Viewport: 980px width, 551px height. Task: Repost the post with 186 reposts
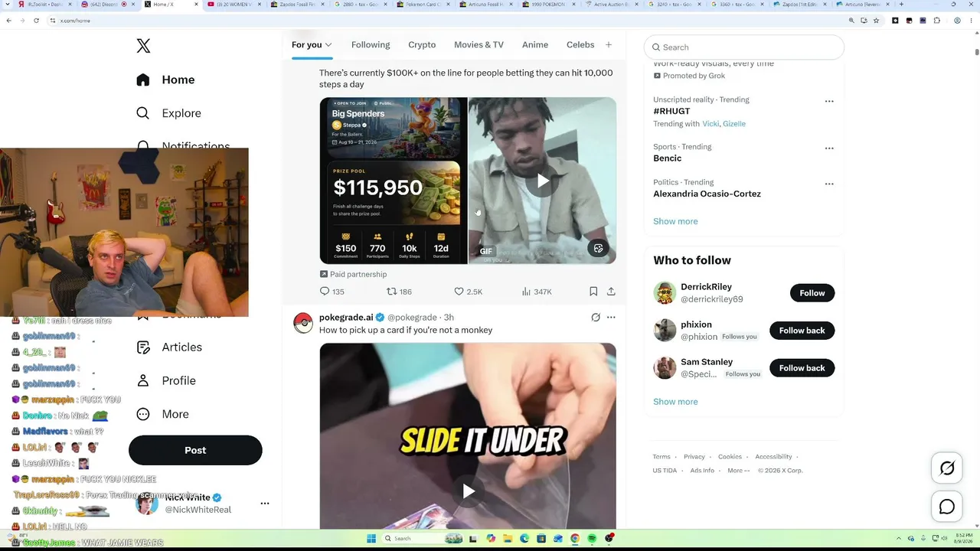point(399,292)
